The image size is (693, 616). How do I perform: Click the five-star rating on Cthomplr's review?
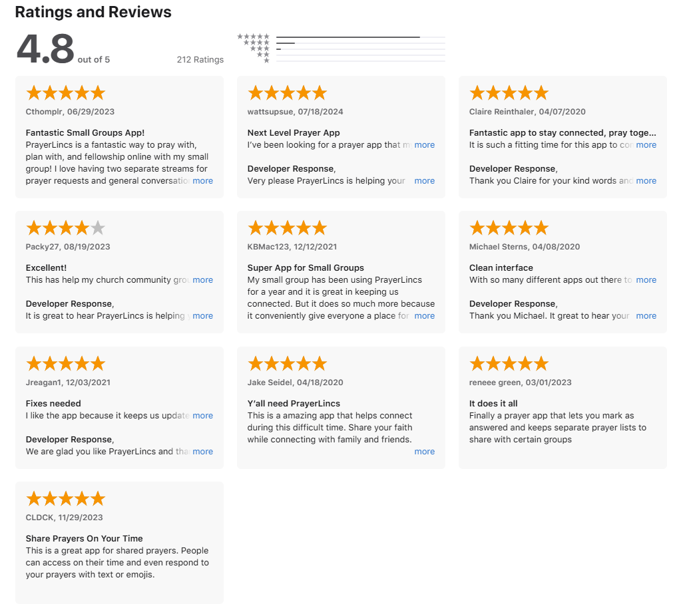(x=65, y=93)
